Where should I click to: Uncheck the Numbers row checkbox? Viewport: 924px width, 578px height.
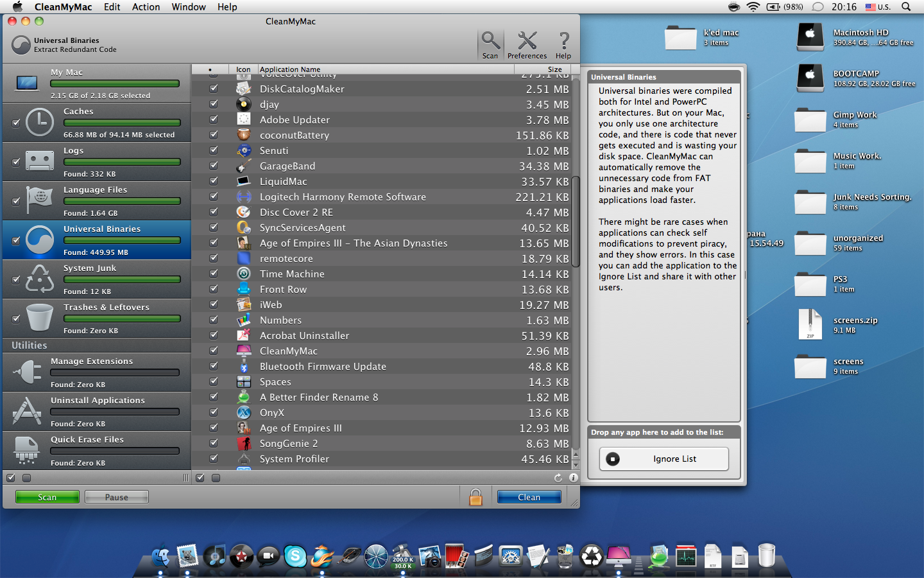pyautogui.click(x=214, y=320)
